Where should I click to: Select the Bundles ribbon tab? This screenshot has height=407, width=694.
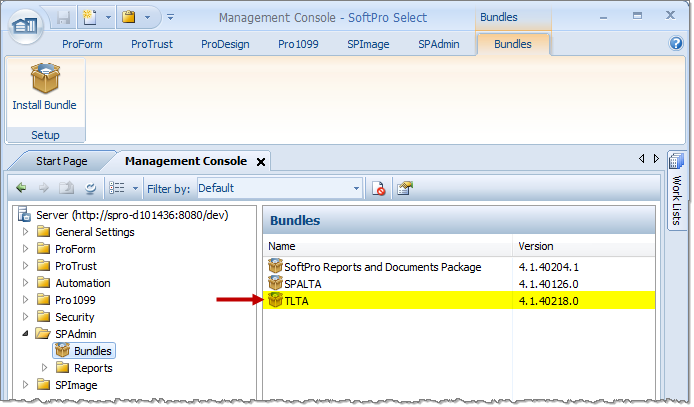[513, 44]
